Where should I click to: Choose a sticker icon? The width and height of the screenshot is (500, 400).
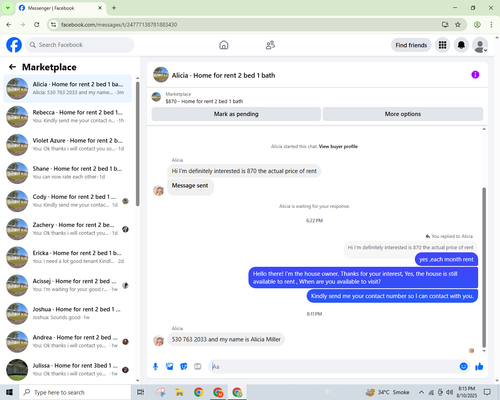pyautogui.click(x=184, y=367)
